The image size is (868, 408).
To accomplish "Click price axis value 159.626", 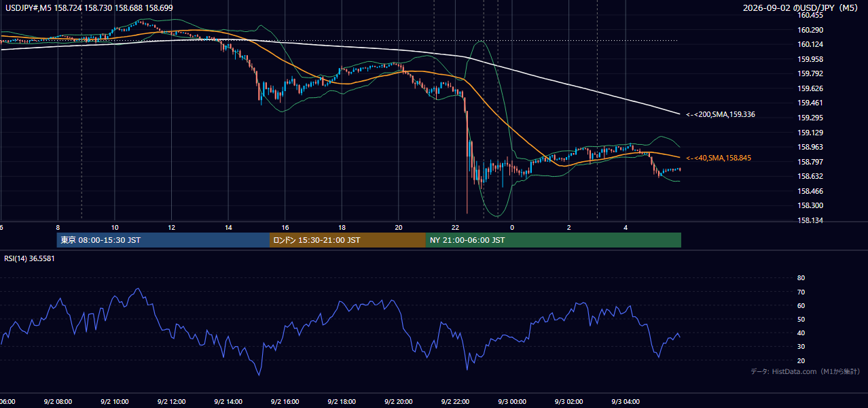I will tap(810, 88).
